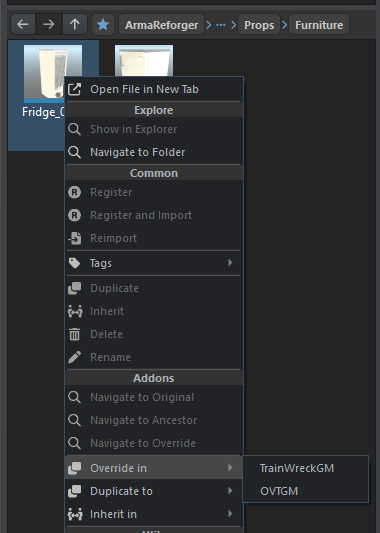
Task: Expand the Inherit in submenu arrow
Action: [230, 513]
